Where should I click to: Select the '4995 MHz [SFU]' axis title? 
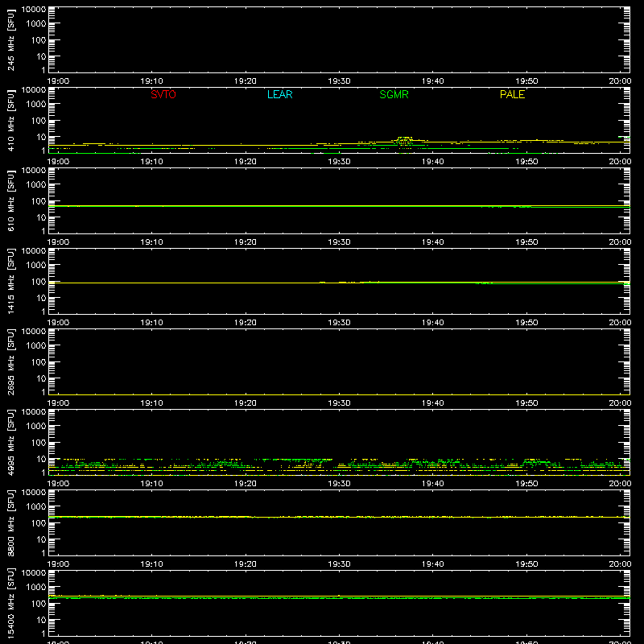pos(10,442)
